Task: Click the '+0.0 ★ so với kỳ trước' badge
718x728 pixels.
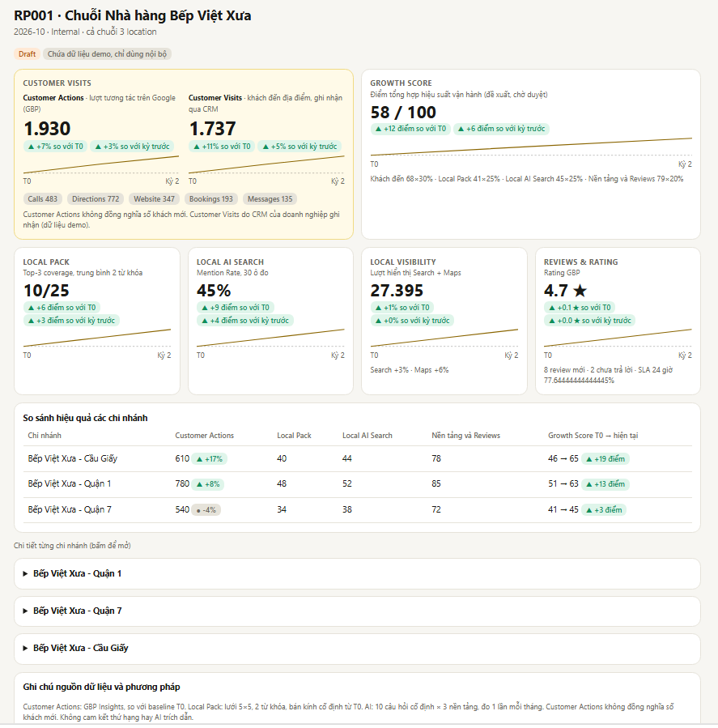Action: pyautogui.click(x=590, y=321)
